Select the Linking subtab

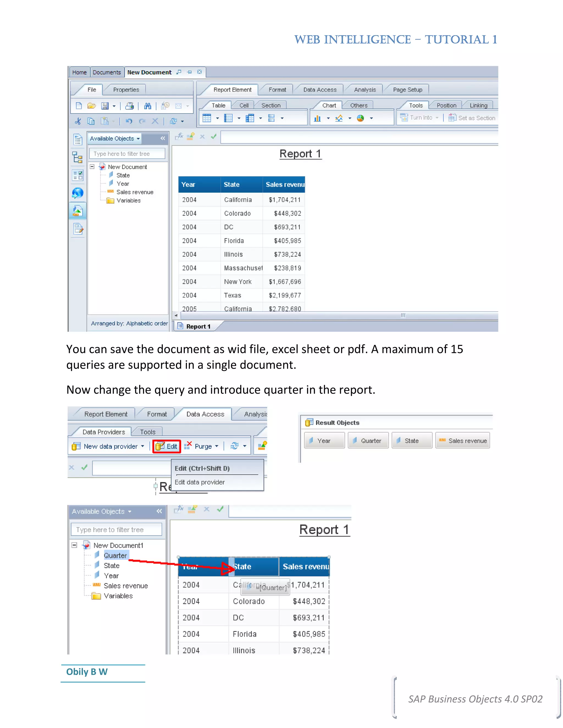478,105
